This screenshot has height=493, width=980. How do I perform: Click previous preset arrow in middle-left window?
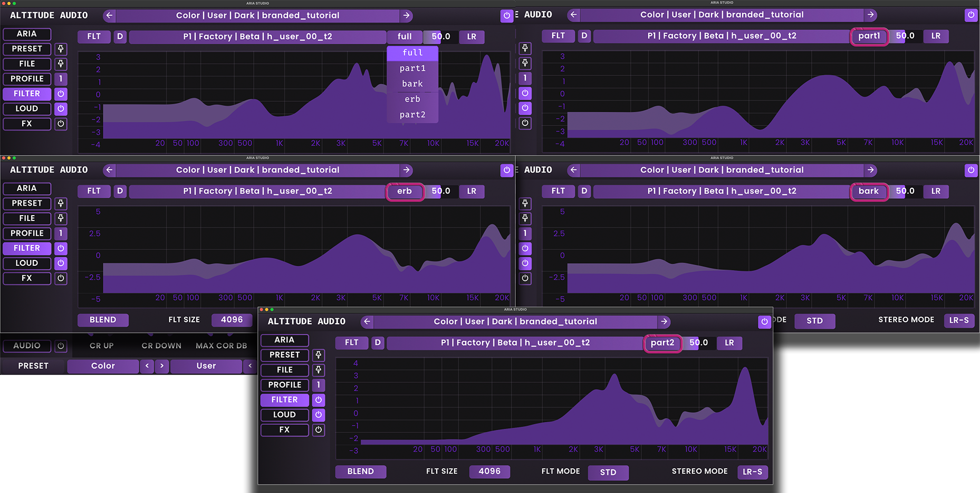[x=109, y=170]
